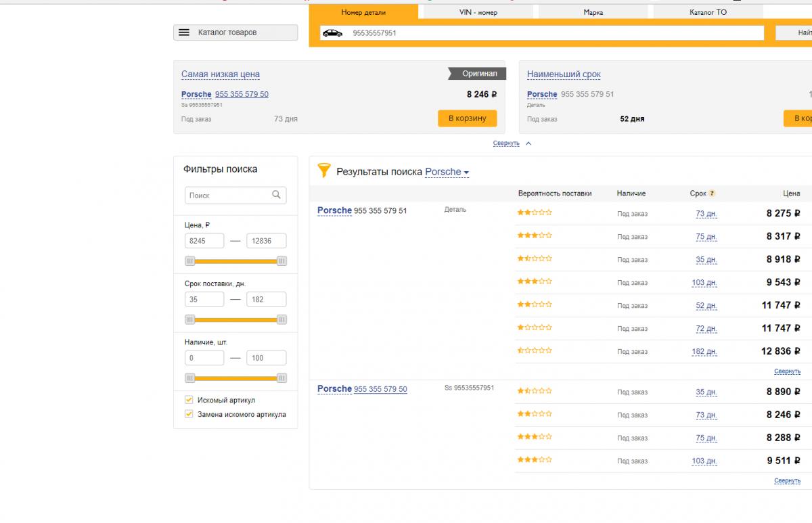812x523 pixels.
Task: Click the magnifier icon in filter search
Action: click(276, 195)
